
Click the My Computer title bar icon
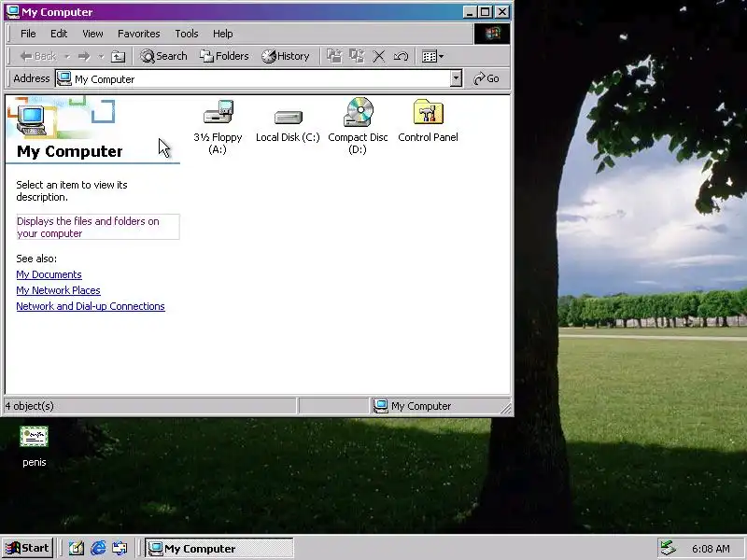(12, 12)
